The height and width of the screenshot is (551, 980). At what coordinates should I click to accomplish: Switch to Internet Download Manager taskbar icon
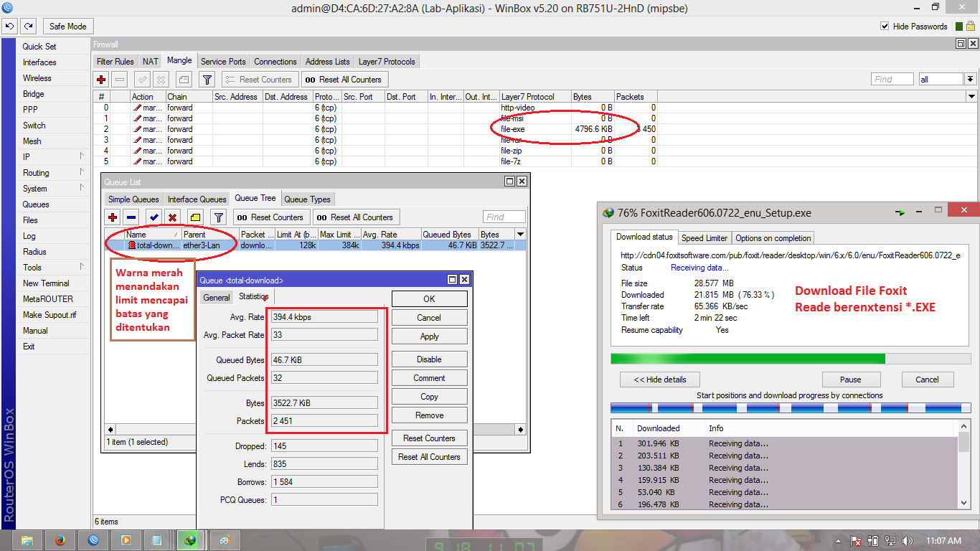(x=191, y=540)
